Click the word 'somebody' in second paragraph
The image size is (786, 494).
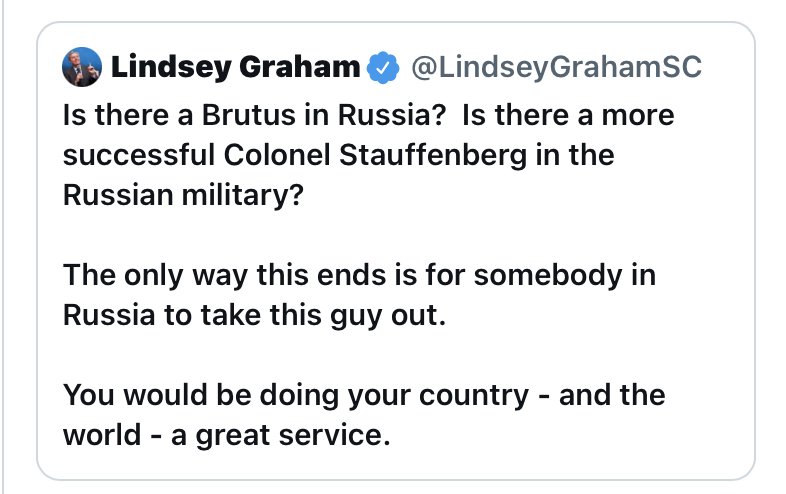click(548, 275)
